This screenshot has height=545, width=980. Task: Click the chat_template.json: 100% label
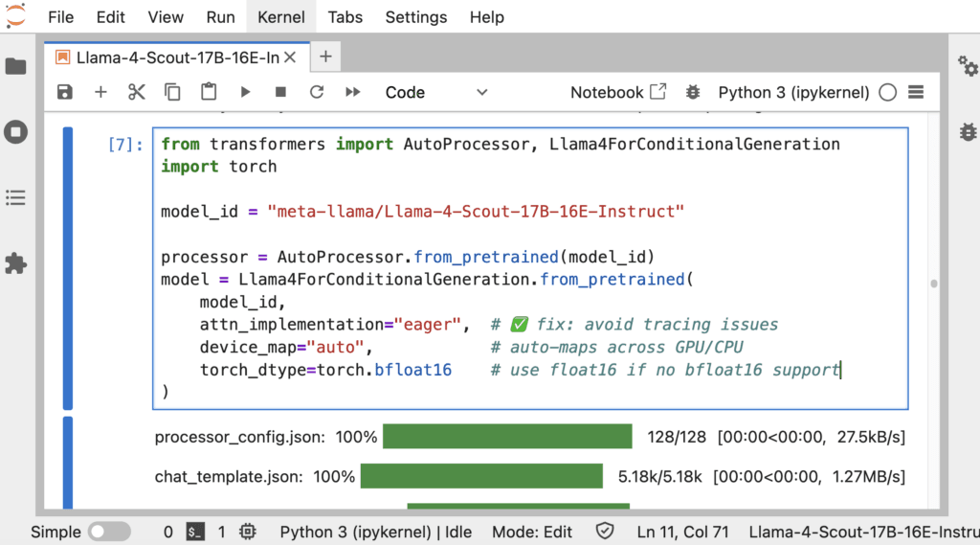255,477
